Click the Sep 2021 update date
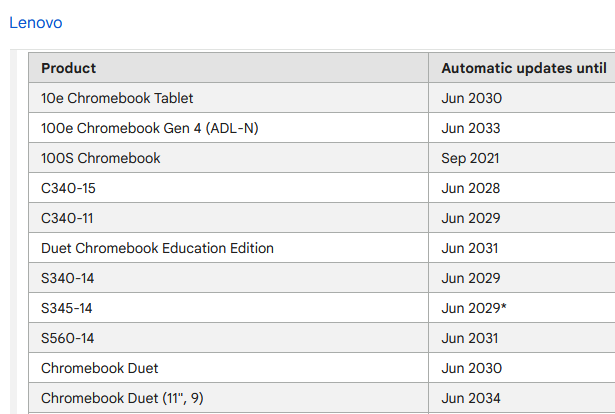 point(470,158)
